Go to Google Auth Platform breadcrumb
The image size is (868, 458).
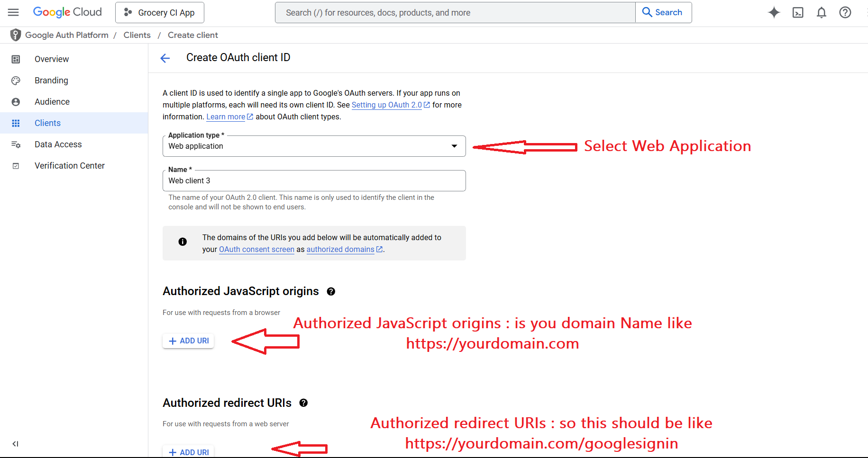(67, 35)
